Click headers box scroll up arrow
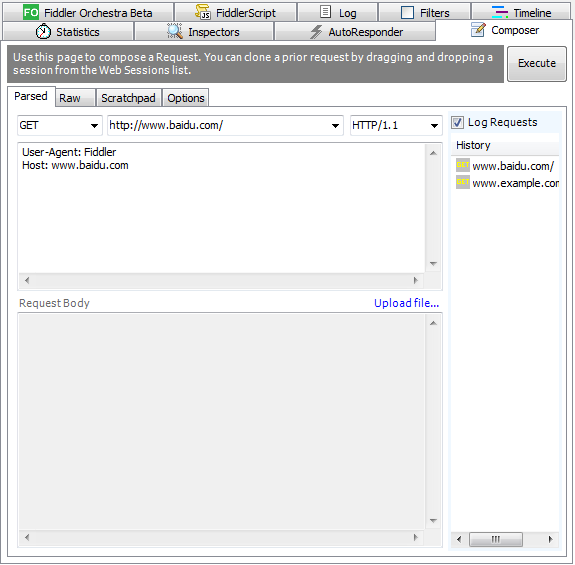Screen dimensions: 575x565 click(433, 153)
